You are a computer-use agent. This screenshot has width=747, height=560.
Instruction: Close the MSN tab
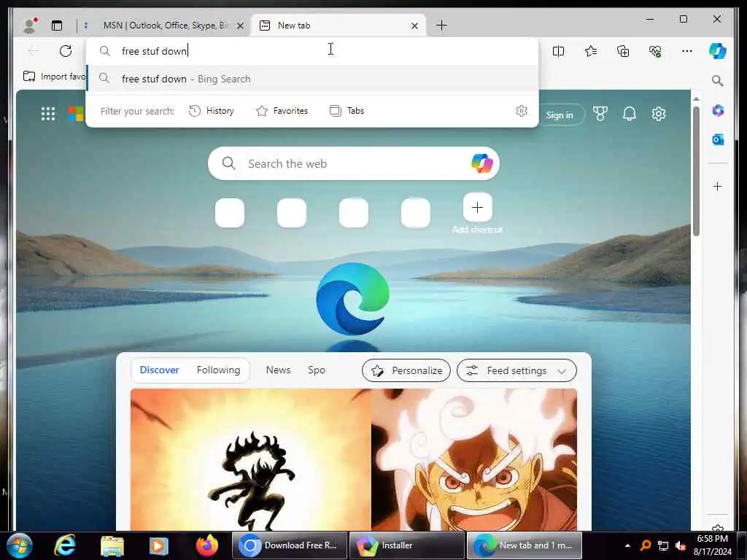[240, 26]
